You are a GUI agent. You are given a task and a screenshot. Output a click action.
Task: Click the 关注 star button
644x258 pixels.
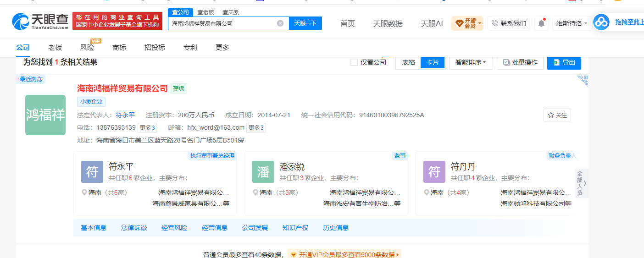coord(557,115)
